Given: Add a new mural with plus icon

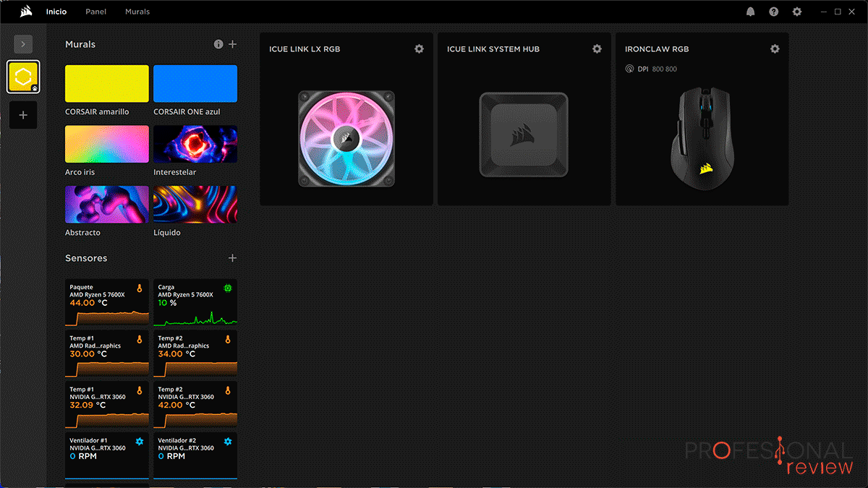Looking at the screenshot, I should click(x=232, y=44).
